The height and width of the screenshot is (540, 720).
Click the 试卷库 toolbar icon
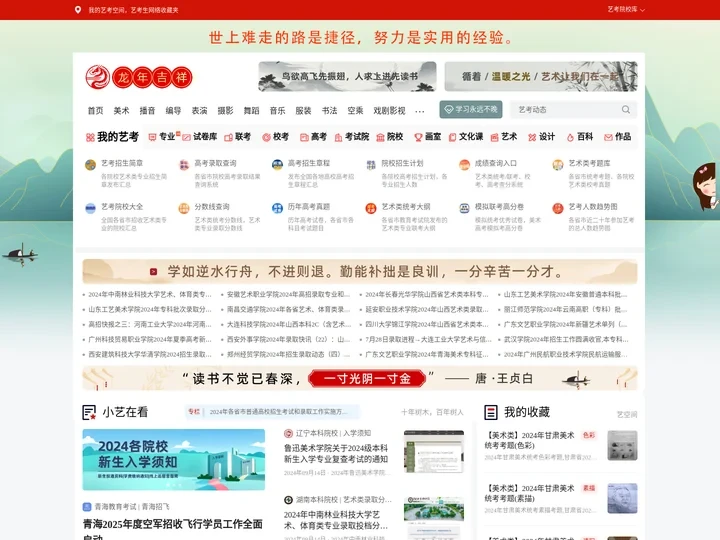186,137
